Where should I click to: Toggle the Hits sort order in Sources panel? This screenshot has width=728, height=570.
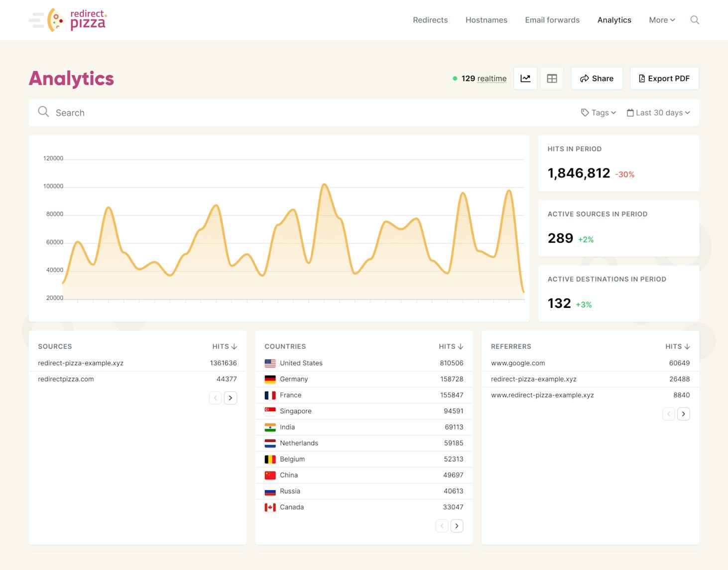225,346
